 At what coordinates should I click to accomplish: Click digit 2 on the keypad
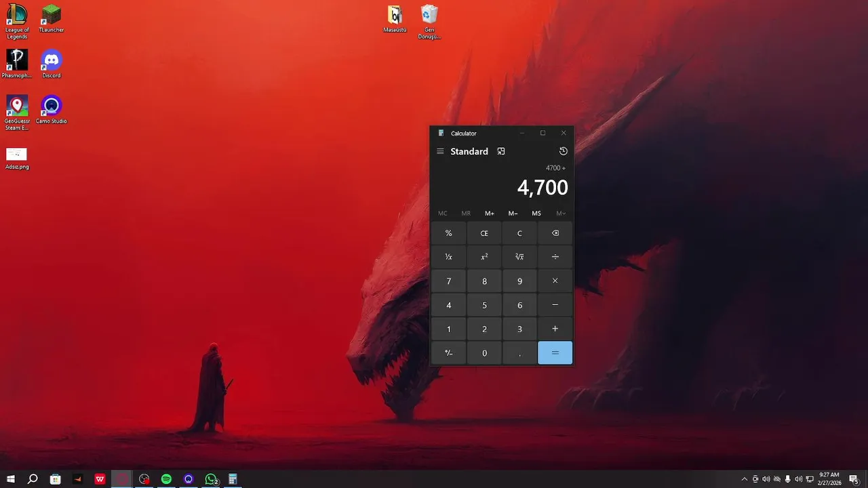click(484, 329)
